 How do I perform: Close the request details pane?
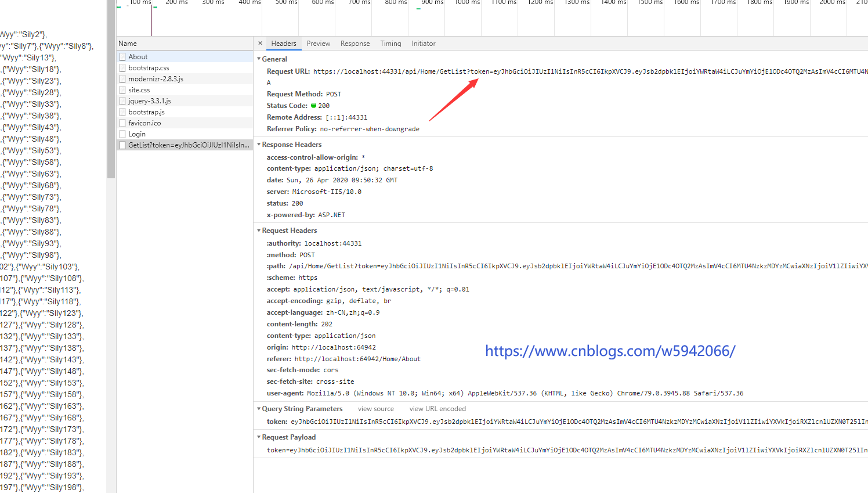pos(260,44)
